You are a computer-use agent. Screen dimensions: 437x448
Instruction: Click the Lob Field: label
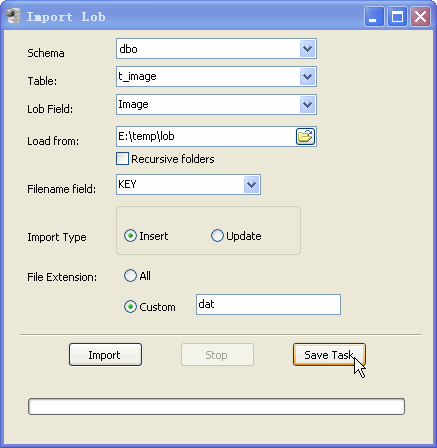50,109
